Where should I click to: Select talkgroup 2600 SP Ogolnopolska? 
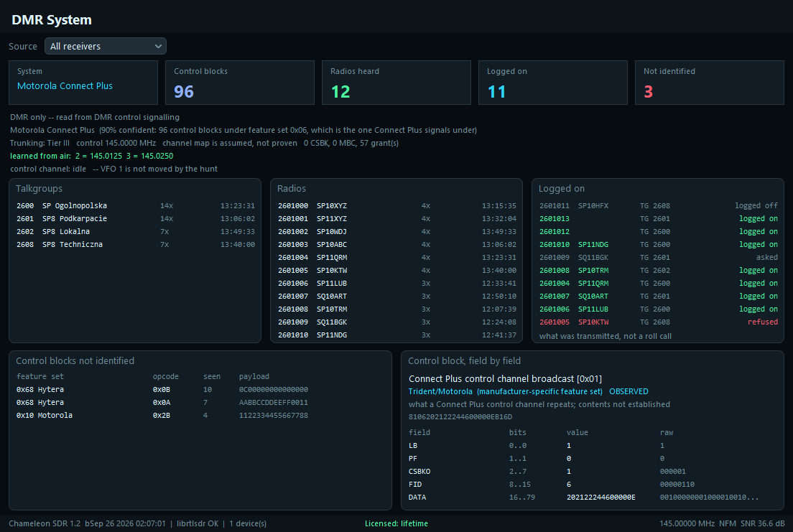pos(135,206)
